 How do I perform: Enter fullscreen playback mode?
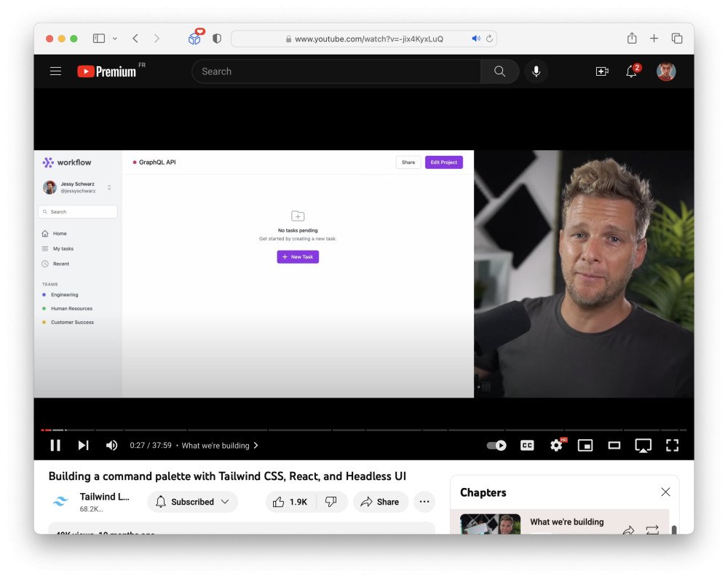(x=672, y=445)
